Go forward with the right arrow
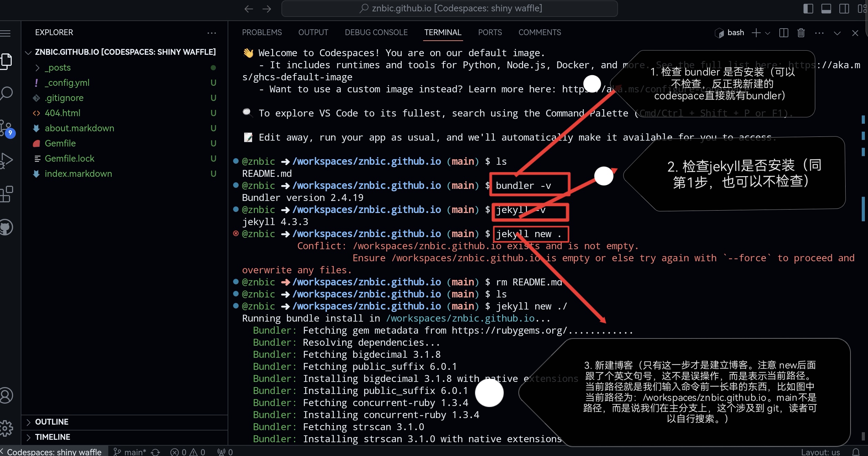Viewport: 868px width, 456px height. click(267, 9)
